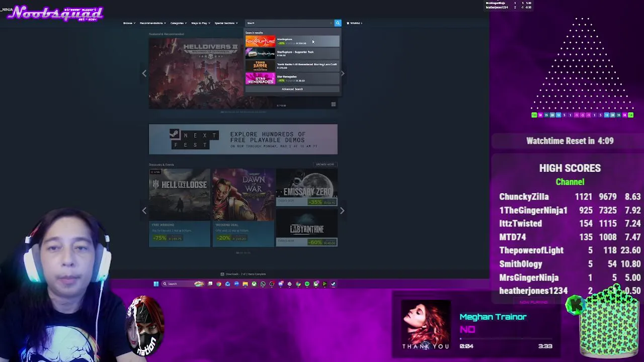Open the Labyrinthine discount card
644x362 pixels.
[307, 227]
